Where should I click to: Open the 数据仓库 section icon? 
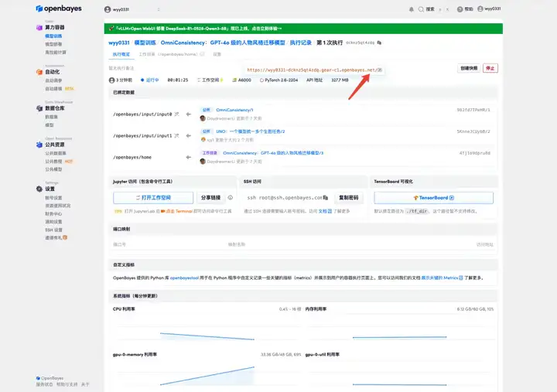[39, 108]
